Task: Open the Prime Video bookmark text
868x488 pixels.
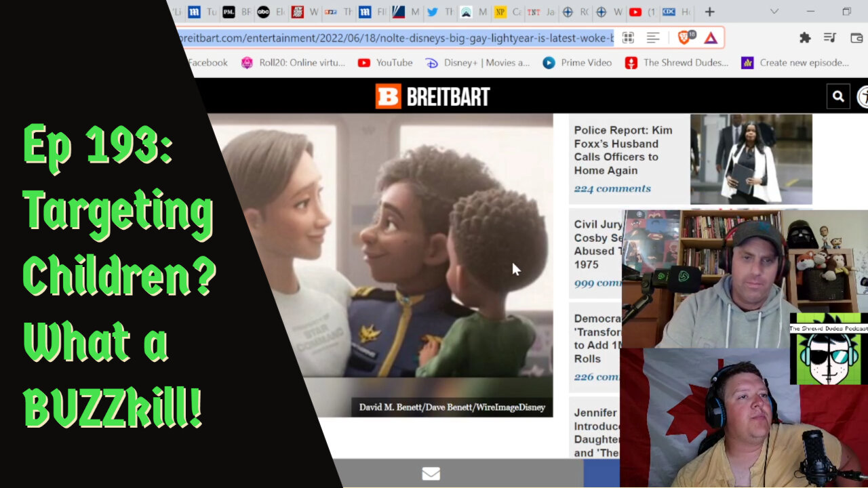Action: tap(587, 62)
